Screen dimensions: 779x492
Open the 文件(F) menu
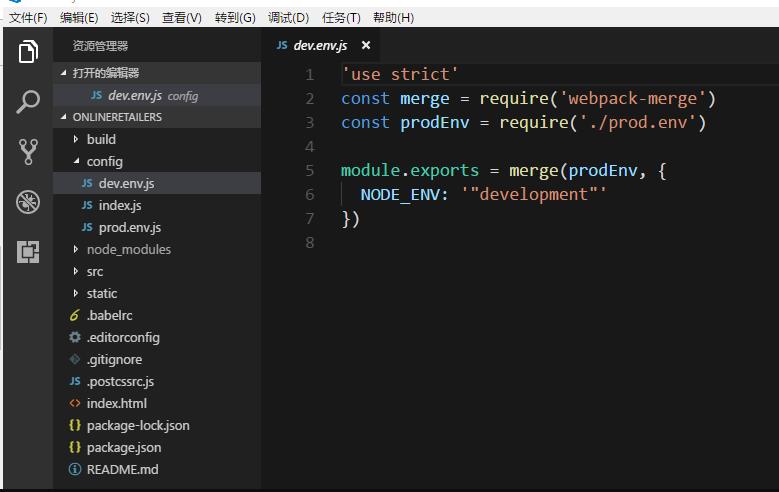pyautogui.click(x=28, y=18)
